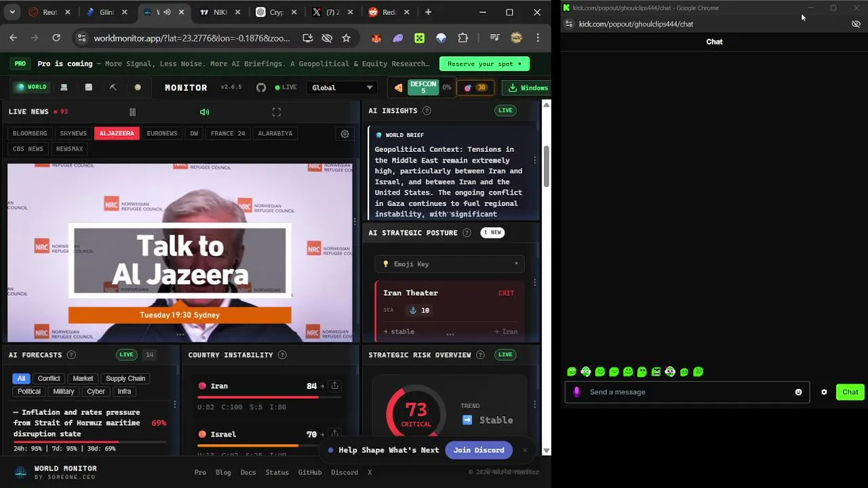This screenshot has height=488, width=868.
Task: Reload the worldmonitor.app page
Action: click(56, 38)
